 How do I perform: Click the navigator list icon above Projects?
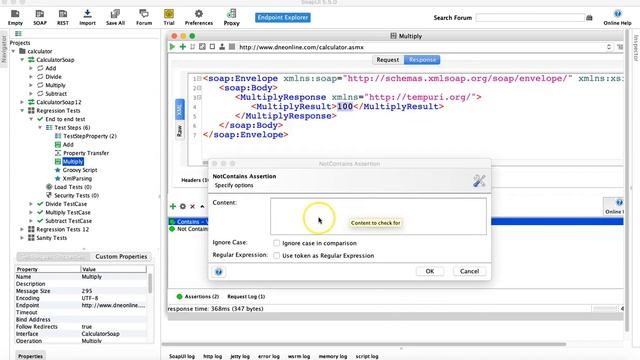pos(18,33)
